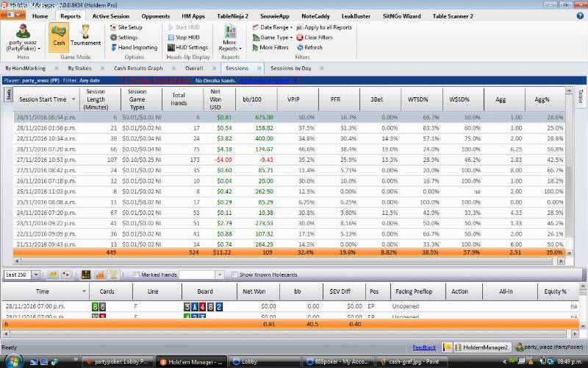Click the Stop HUD button
Image resolution: width=588 pixels, height=368 pixels.
(183, 38)
